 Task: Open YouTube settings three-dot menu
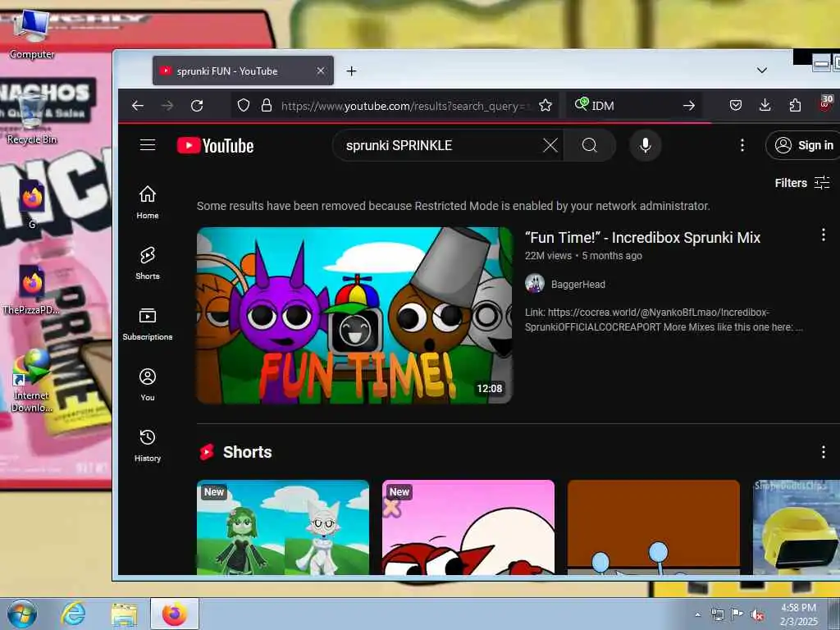tap(742, 145)
